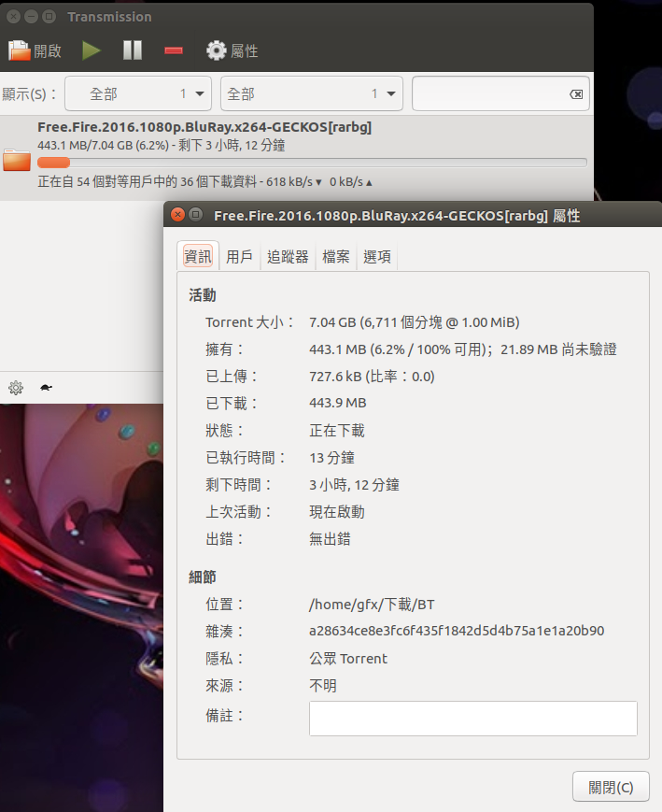Click the 443.1 MB/7.04 GB progress text

[161, 145]
